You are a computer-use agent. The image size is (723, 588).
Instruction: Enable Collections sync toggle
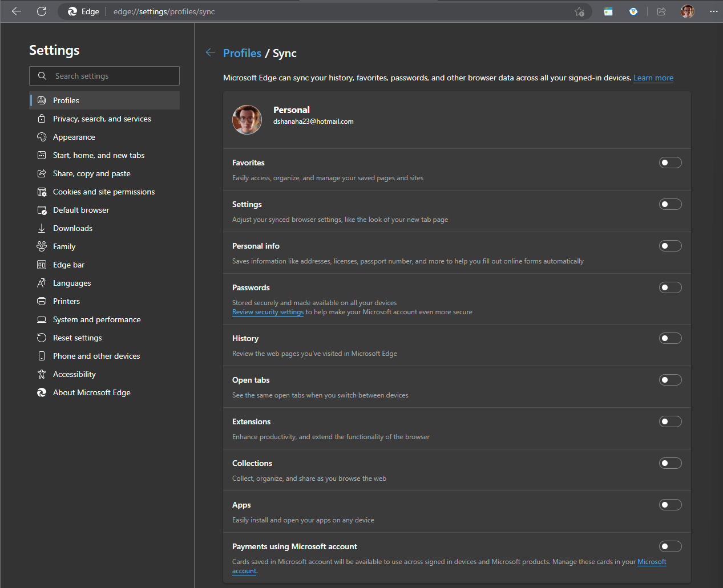[x=671, y=463]
